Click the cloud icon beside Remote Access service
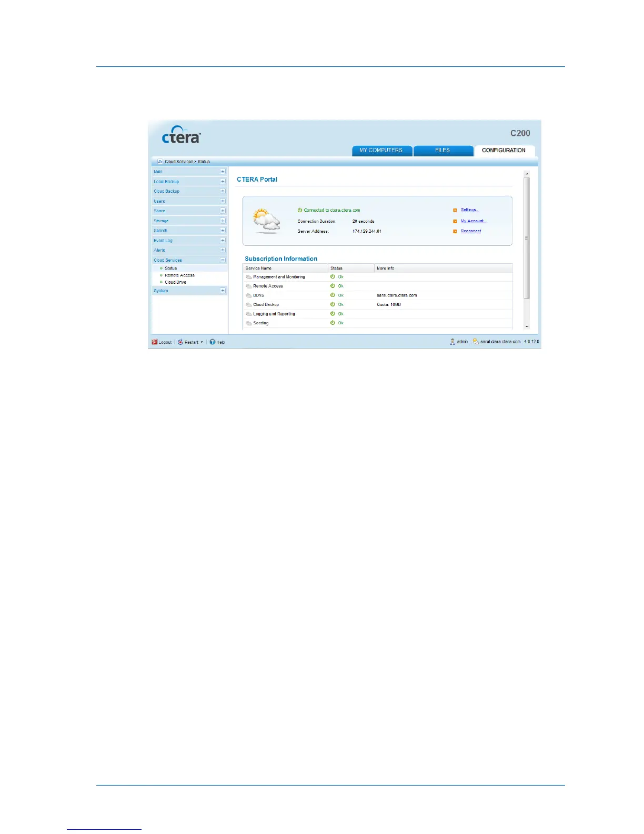The image size is (644, 834). click(249, 286)
